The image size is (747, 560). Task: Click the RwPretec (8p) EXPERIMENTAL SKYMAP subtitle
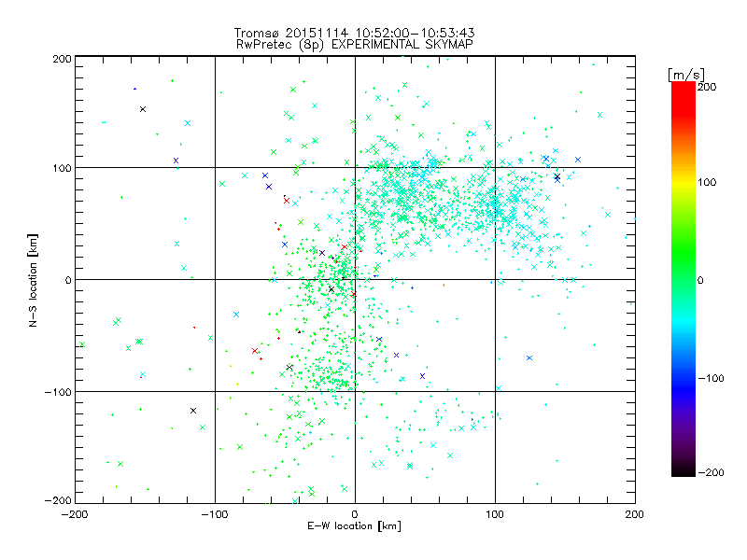tap(355, 44)
